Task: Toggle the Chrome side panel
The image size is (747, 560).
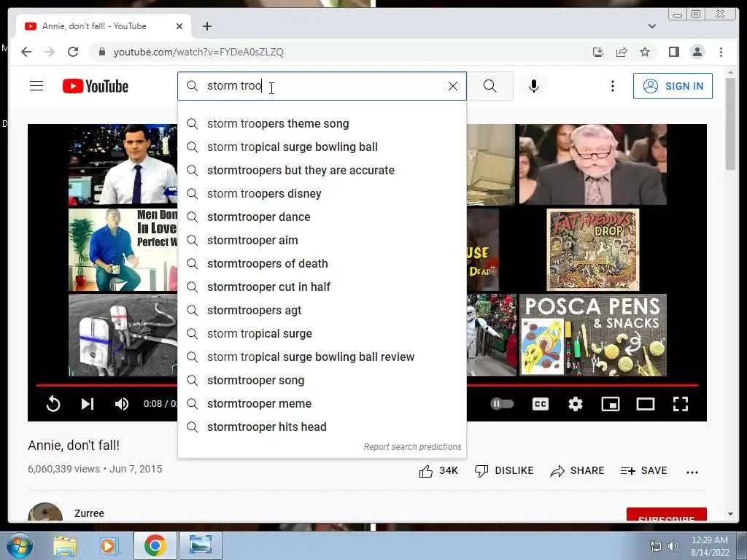Action: [673, 52]
